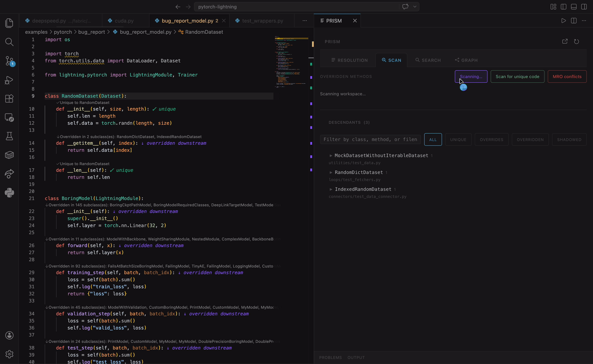Click Scan for unique code button
The height and width of the screenshot is (364, 593).
(517, 76)
